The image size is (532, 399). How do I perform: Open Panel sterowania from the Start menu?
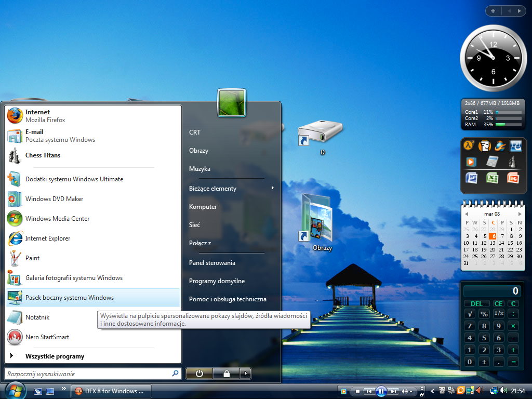[x=212, y=263]
